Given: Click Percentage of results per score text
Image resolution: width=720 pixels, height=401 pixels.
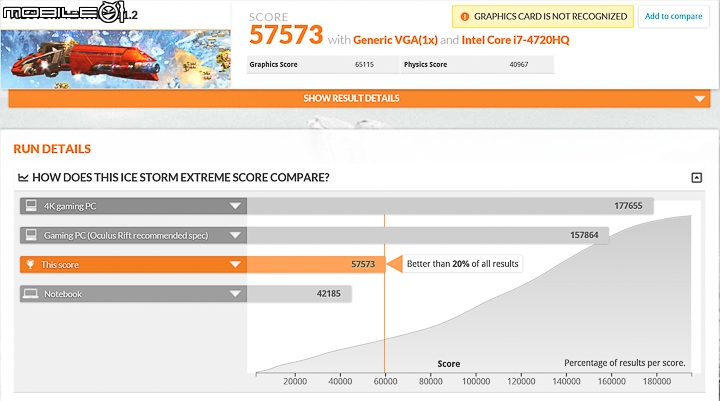Looking at the screenshot, I should click(624, 363).
